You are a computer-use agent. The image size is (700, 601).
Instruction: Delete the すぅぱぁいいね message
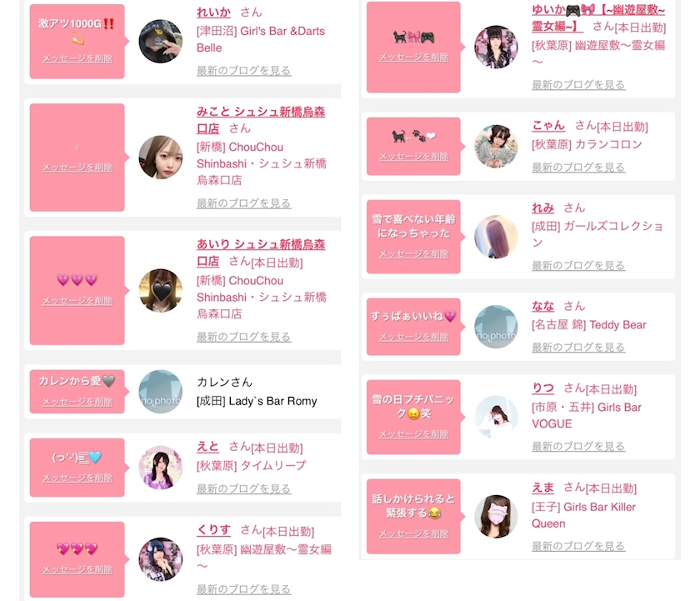point(414,337)
